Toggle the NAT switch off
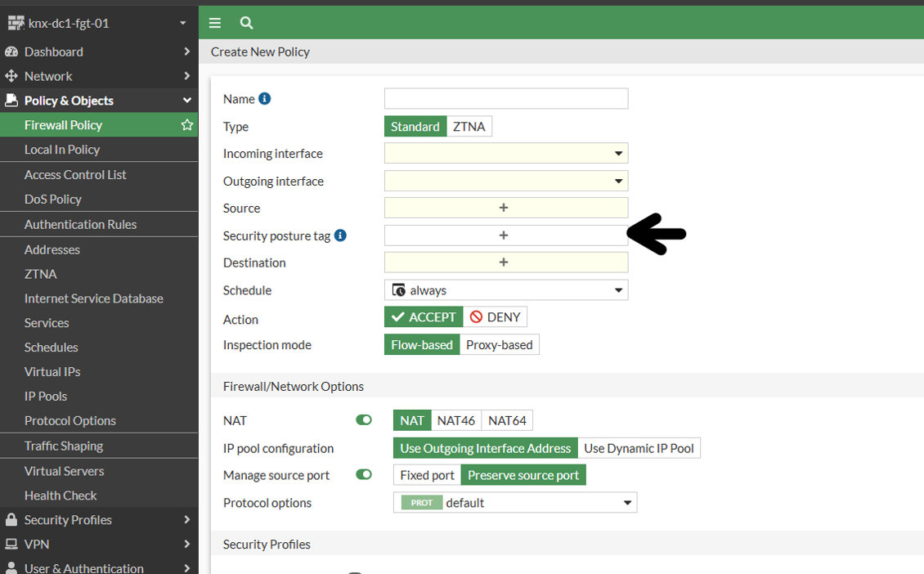 (x=364, y=420)
